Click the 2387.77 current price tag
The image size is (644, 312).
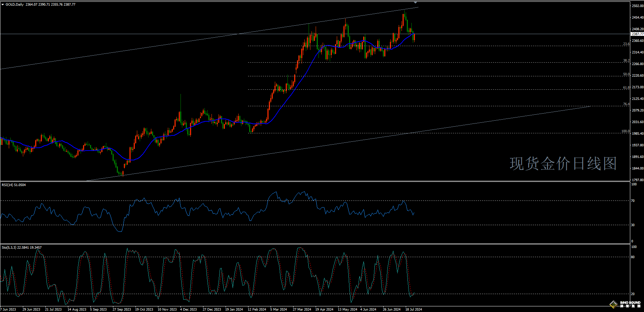coord(637,34)
